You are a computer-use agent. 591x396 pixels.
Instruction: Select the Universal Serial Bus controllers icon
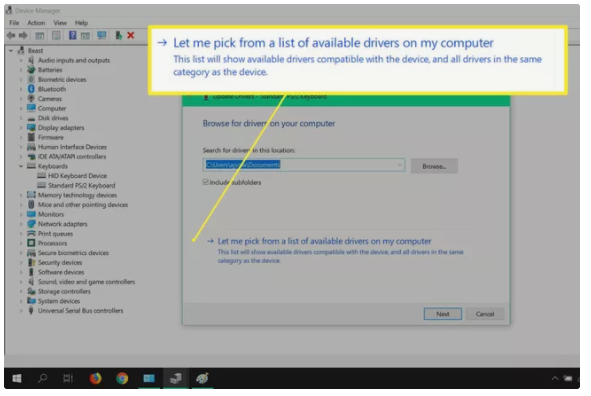(31, 310)
